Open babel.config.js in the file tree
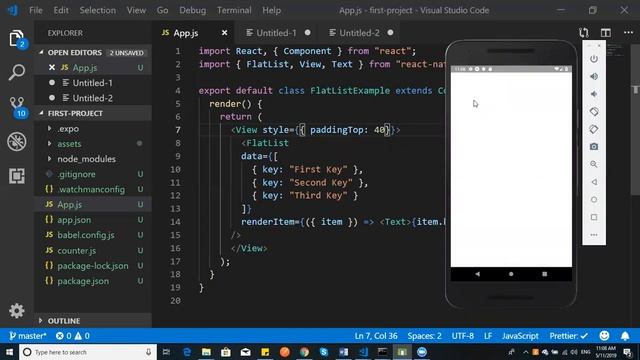 tap(93, 235)
